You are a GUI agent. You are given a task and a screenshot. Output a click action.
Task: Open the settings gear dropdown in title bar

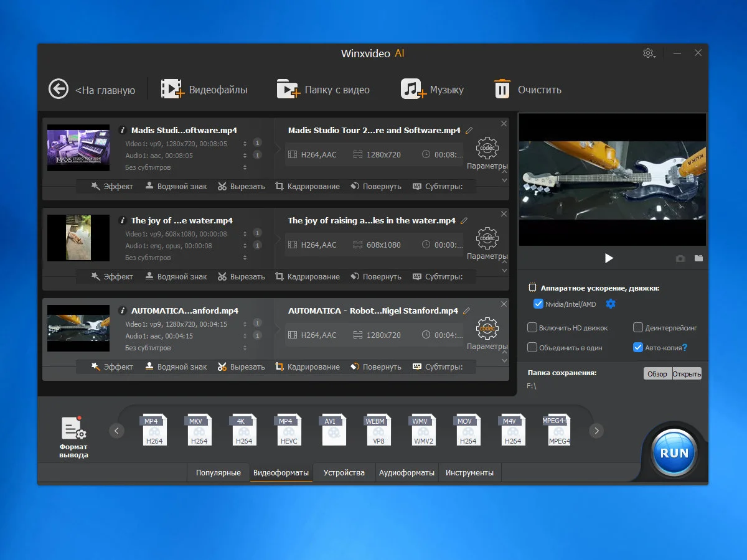[649, 54]
